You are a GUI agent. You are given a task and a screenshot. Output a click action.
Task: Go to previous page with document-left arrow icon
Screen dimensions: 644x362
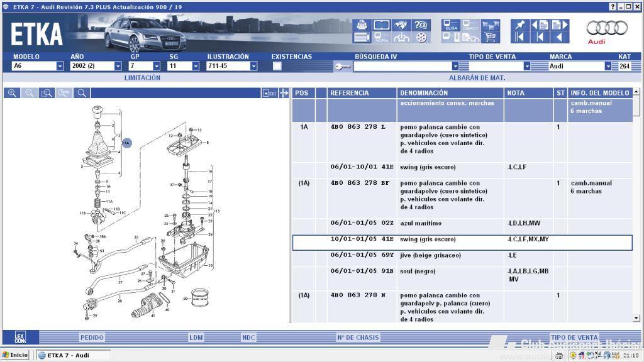click(x=540, y=25)
